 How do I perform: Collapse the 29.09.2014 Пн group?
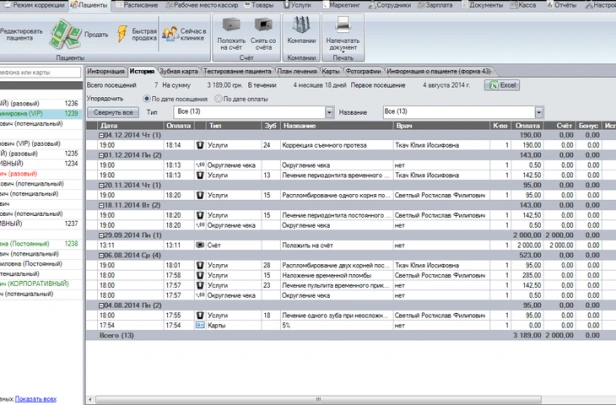click(x=101, y=235)
